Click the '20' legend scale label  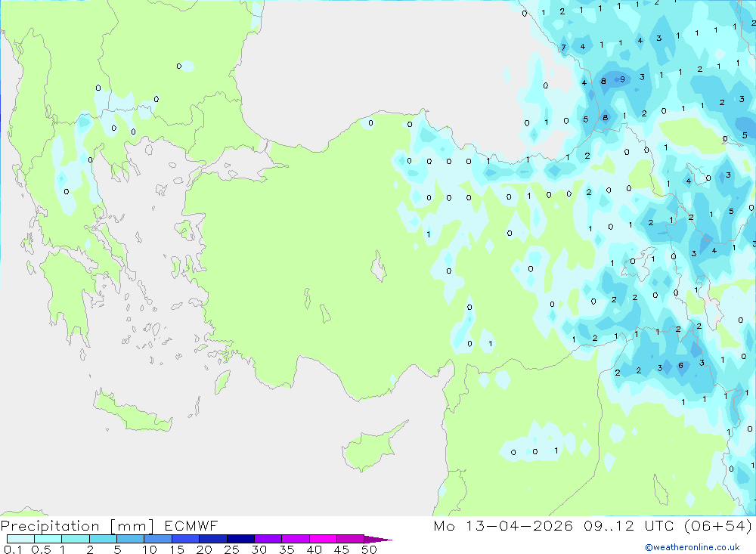click(204, 549)
